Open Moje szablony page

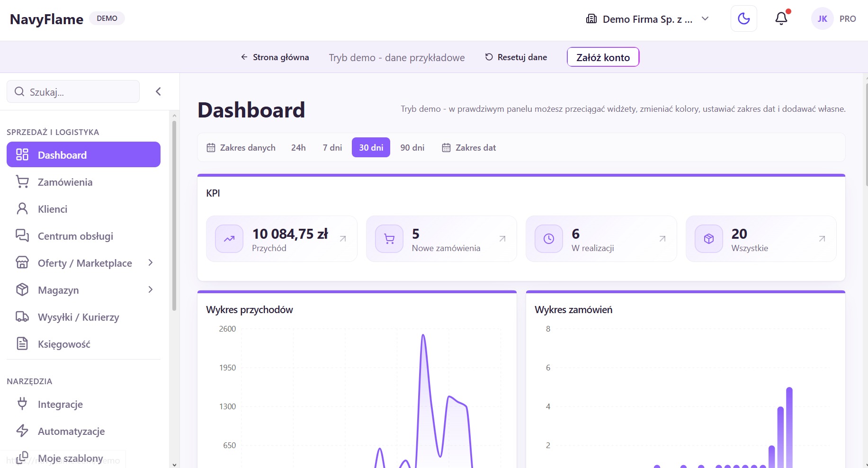tap(83, 458)
